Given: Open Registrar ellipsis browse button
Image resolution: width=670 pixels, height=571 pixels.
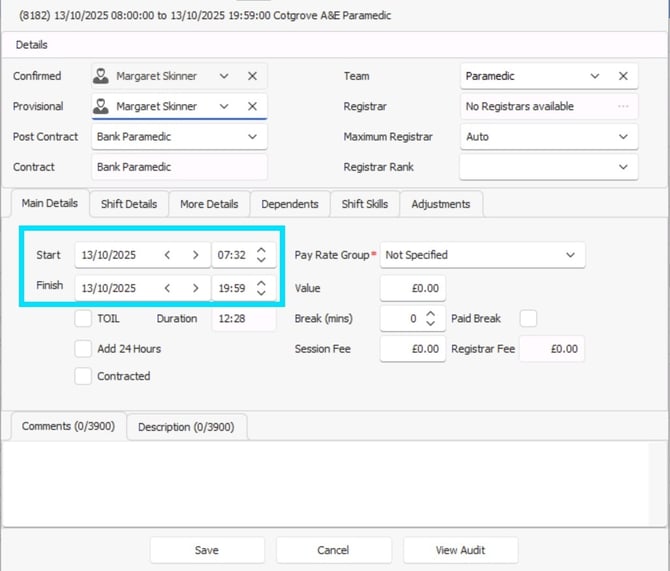Looking at the screenshot, I should point(623,107).
